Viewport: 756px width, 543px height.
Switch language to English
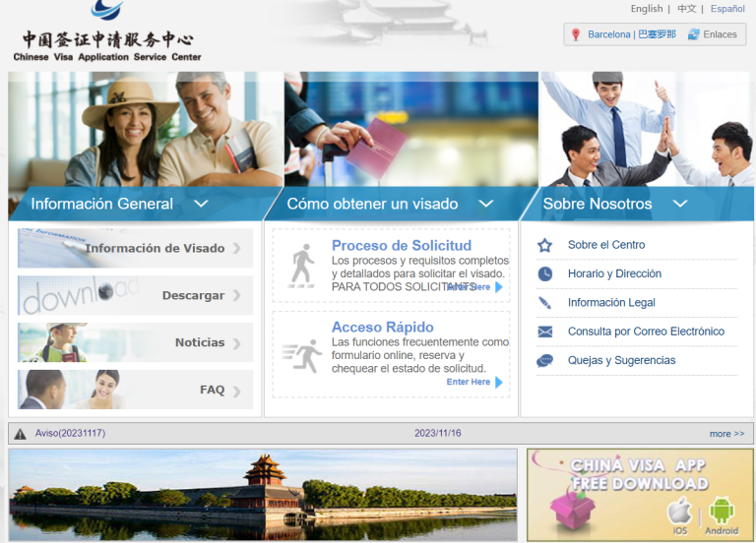click(647, 9)
